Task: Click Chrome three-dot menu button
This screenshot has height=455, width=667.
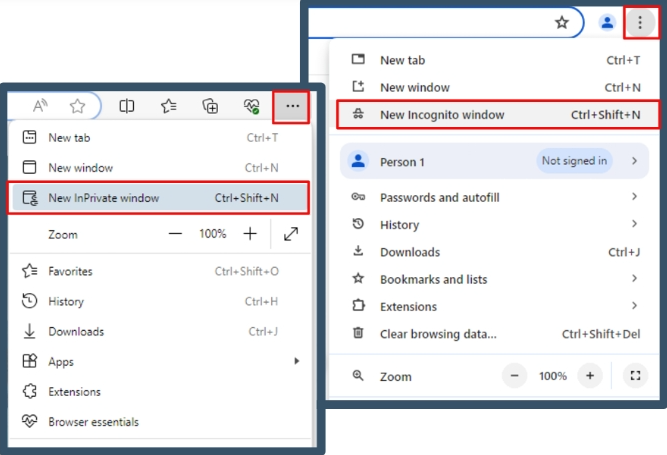Action: pyautogui.click(x=640, y=22)
